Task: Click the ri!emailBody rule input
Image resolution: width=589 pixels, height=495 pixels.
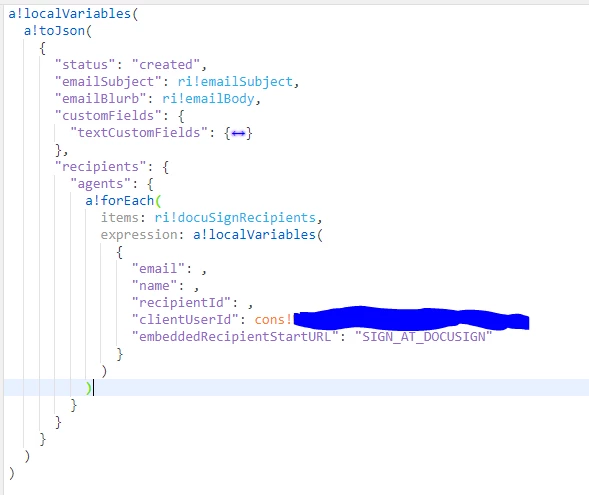Action: [x=208, y=98]
